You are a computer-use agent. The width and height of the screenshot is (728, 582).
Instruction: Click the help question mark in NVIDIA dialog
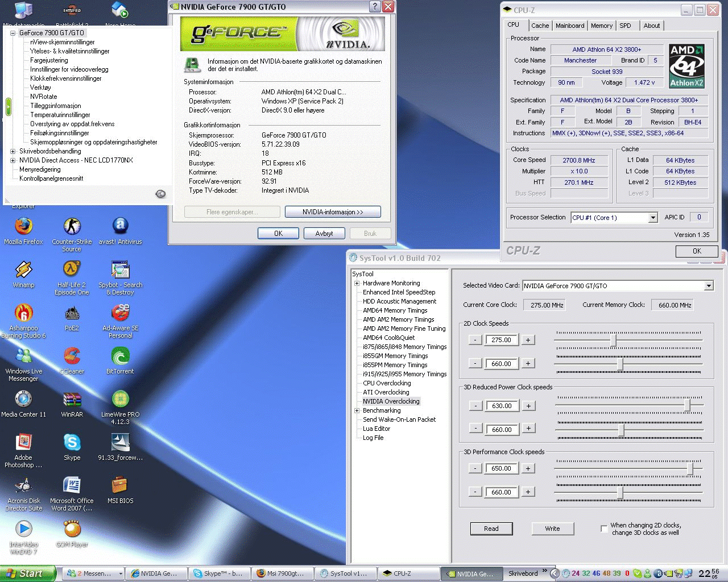tap(375, 7)
